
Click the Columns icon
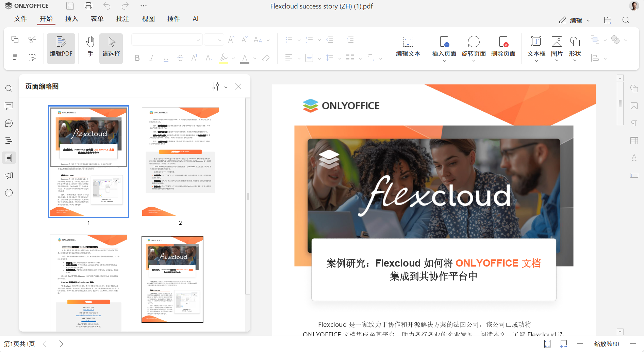(350, 58)
